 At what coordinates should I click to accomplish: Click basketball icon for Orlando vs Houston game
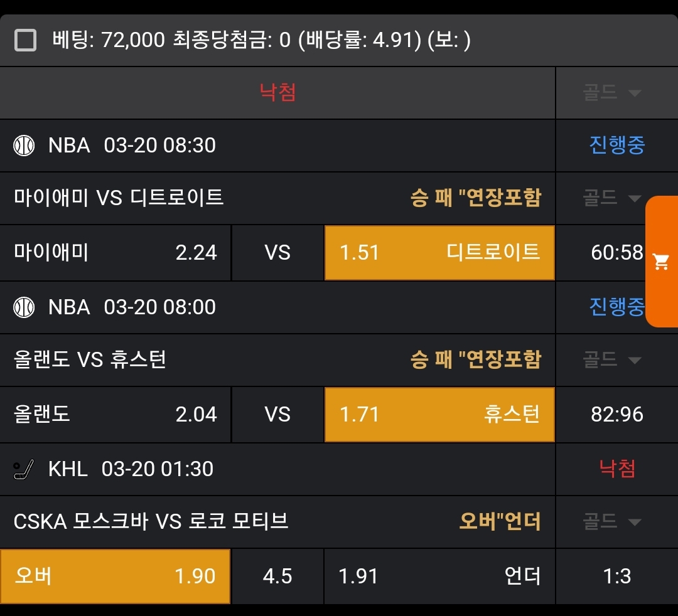pos(24,308)
